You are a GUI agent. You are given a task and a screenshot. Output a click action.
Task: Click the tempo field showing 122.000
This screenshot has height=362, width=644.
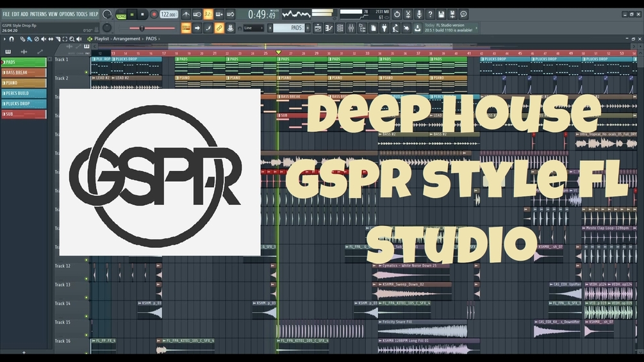coord(169,14)
